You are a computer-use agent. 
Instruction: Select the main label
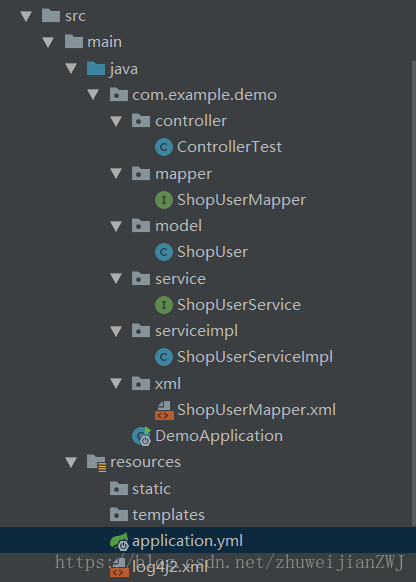(x=104, y=42)
